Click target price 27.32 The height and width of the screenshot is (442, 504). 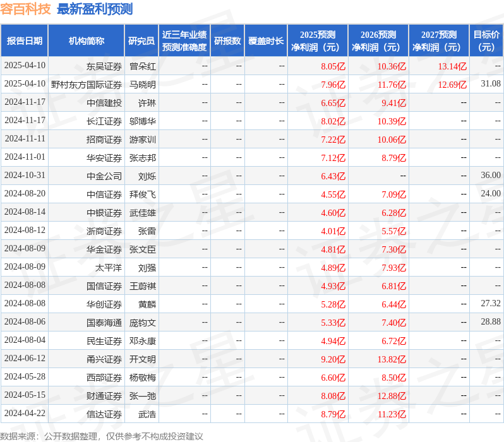click(491, 304)
